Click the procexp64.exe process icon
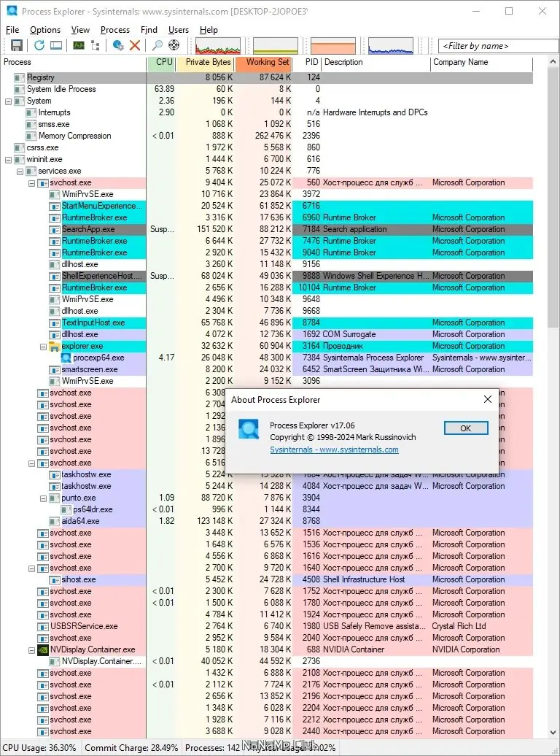 [66, 358]
